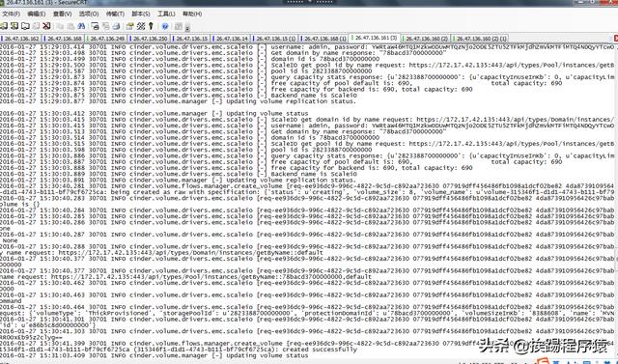Screen dimensions: 618x364
Task: Open the 文件(F) menu
Action: 11,14
